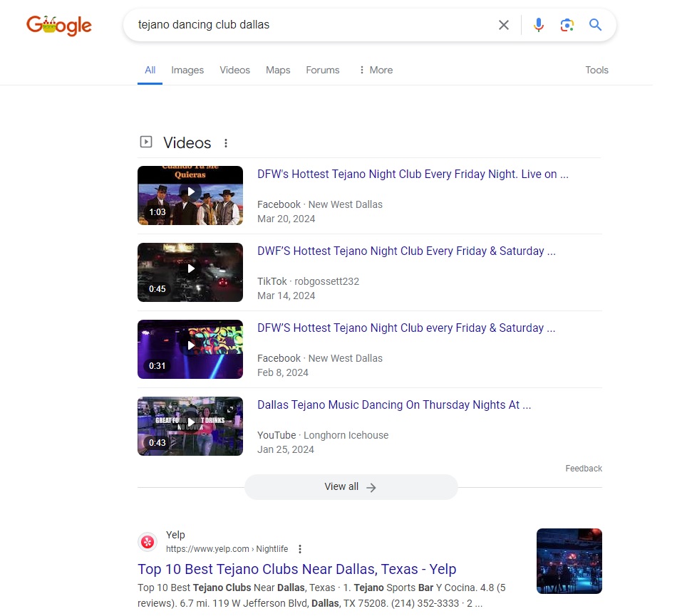This screenshot has height=616, width=682.
Task: Click the Yelp favicon icon
Action: (148, 542)
